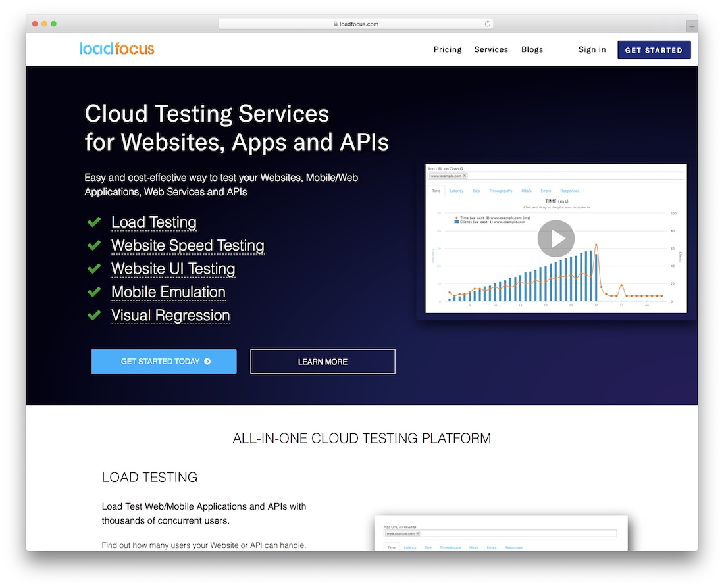The image size is (724, 588).
Task: Click the arrow icon in Get Started Today
Action: (x=207, y=361)
